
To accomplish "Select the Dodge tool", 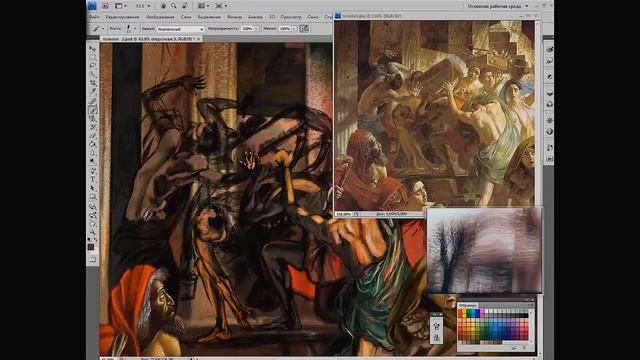I will click(93, 161).
